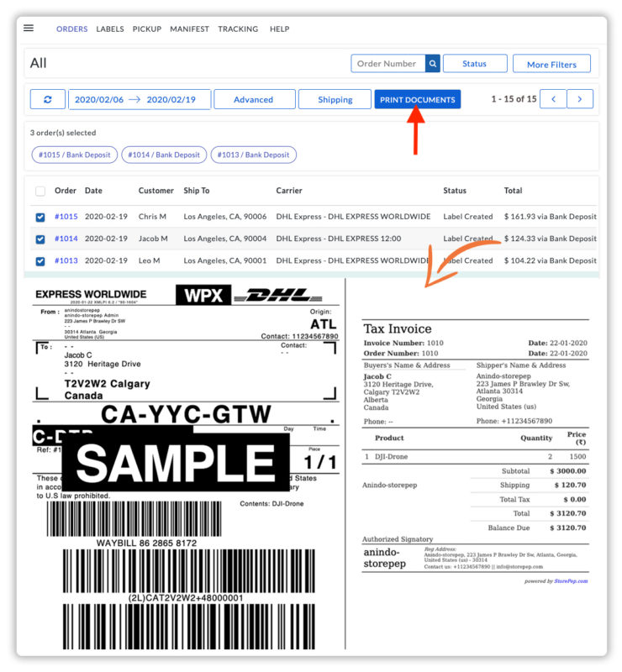Open the TRACKING menu
The image size is (622, 672).
[238, 29]
